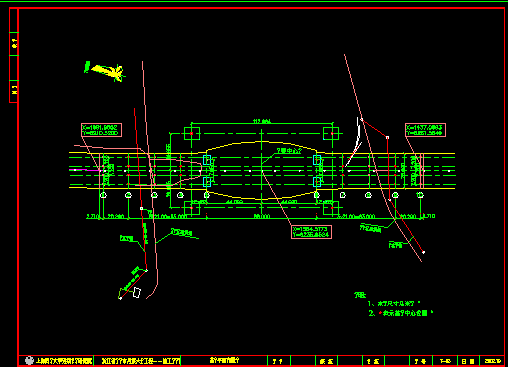Select the top overall span dimension text
The image size is (508, 367).
click(x=262, y=121)
